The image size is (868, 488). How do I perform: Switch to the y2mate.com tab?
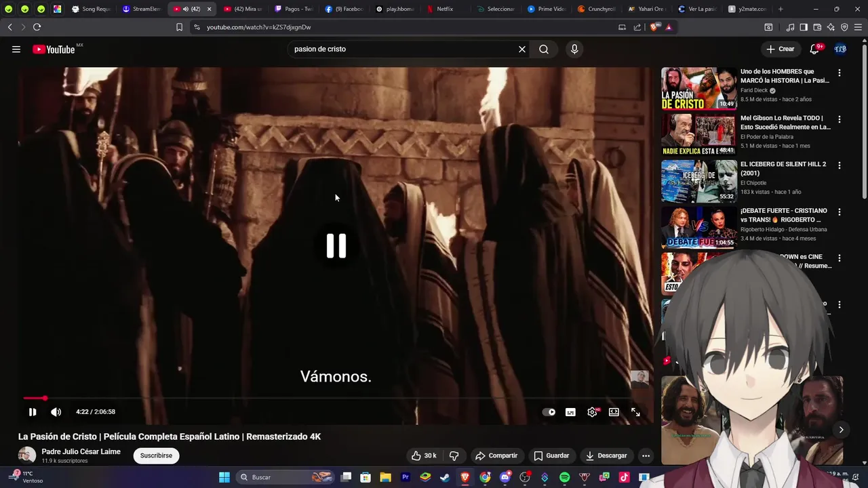pyautogui.click(x=748, y=9)
